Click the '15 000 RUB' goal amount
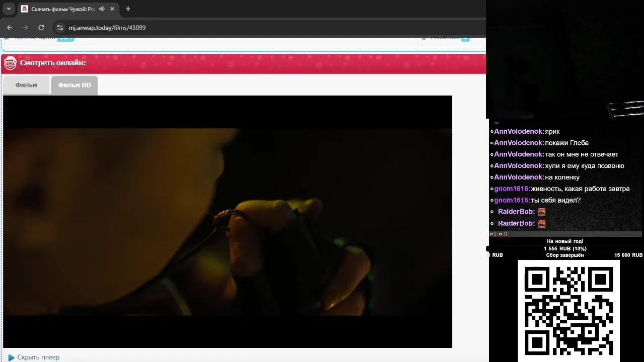Viewport: 644px width, 362px height. pyautogui.click(x=628, y=255)
